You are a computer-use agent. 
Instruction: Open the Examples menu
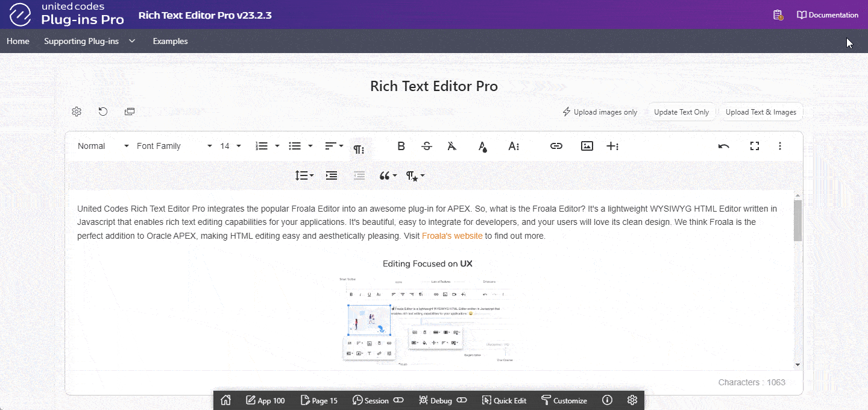tap(170, 41)
